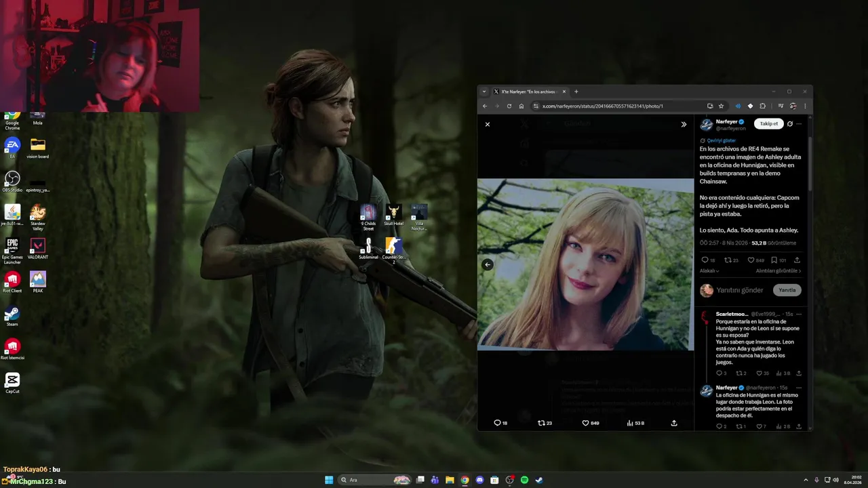Reply to Scarletmoo's comment showing 3
The image size is (868, 488).
point(722,373)
